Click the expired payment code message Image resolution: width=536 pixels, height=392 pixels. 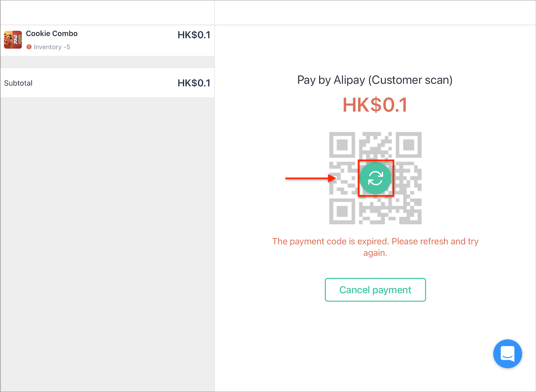pyautogui.click(x=375, y=247)
